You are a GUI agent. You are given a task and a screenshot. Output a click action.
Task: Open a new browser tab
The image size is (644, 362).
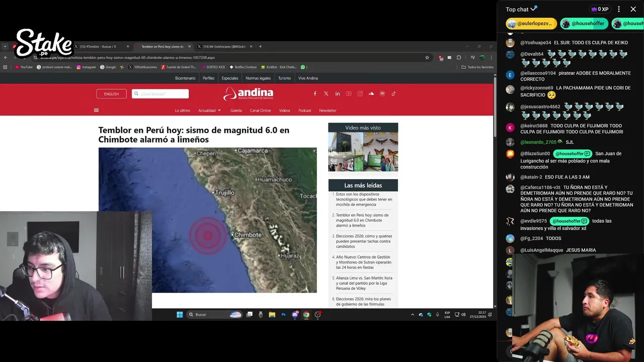point(260,46)
